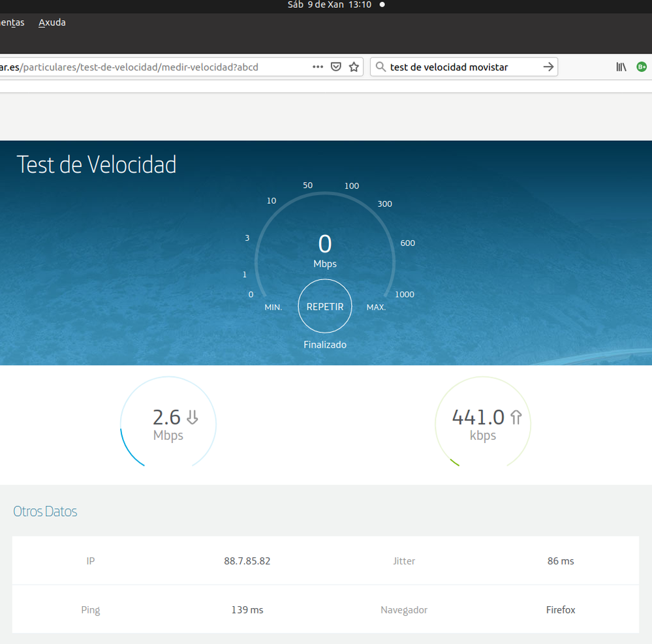Click the download arrow beside 2.6
The height and width of the screenshot is (644, 652).
click(x=192, y=418)
